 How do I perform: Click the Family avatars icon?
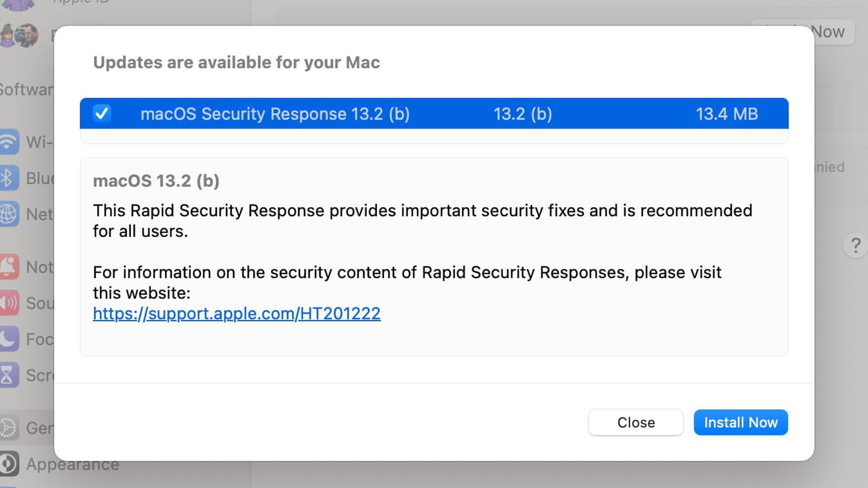(x=20, y=36)
